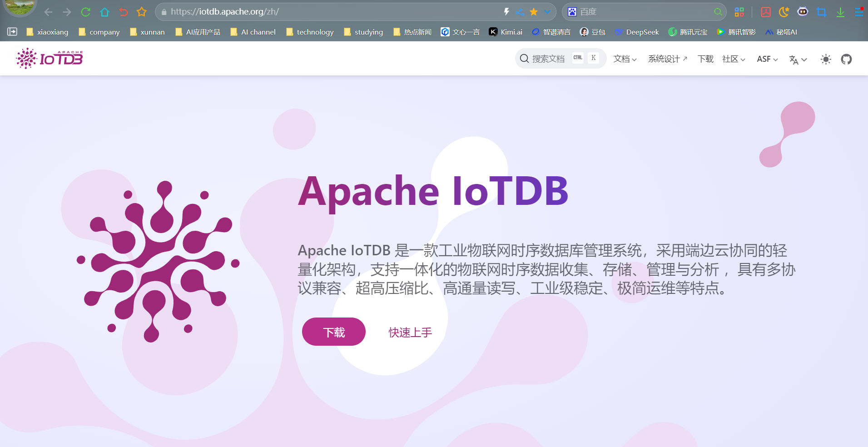Click the screenshot capture icon in toolbar

822,12
